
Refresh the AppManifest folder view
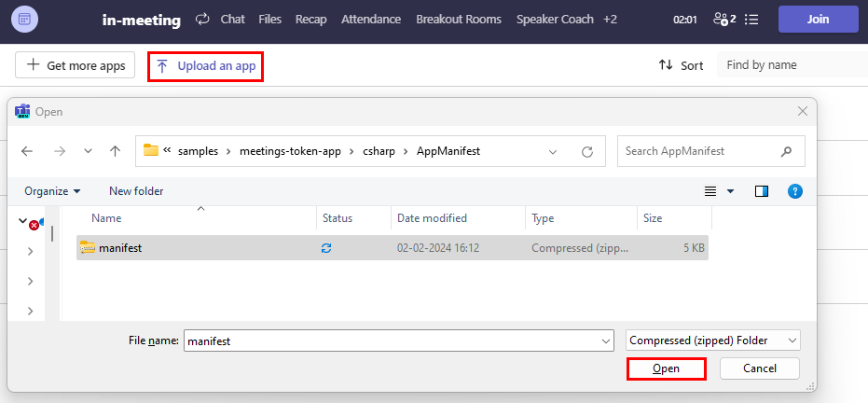tap(587, 151)
